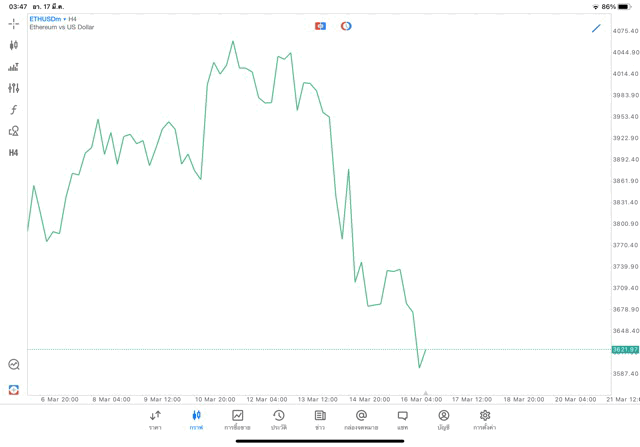The image size is (640, 447).
Task: Tap the one-click trading icon in sidebar
Action: pyautogui.click(x=13, y=390)
